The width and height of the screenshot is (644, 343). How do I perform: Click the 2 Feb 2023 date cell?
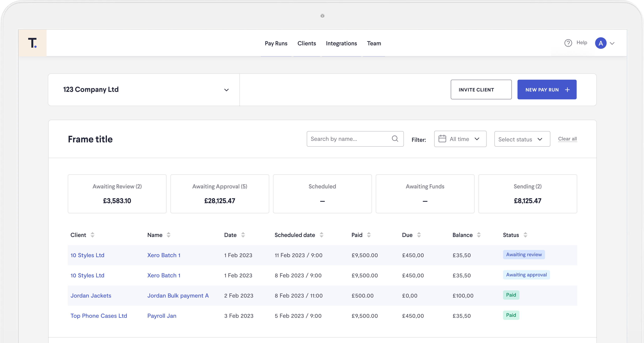click(239, 296)
